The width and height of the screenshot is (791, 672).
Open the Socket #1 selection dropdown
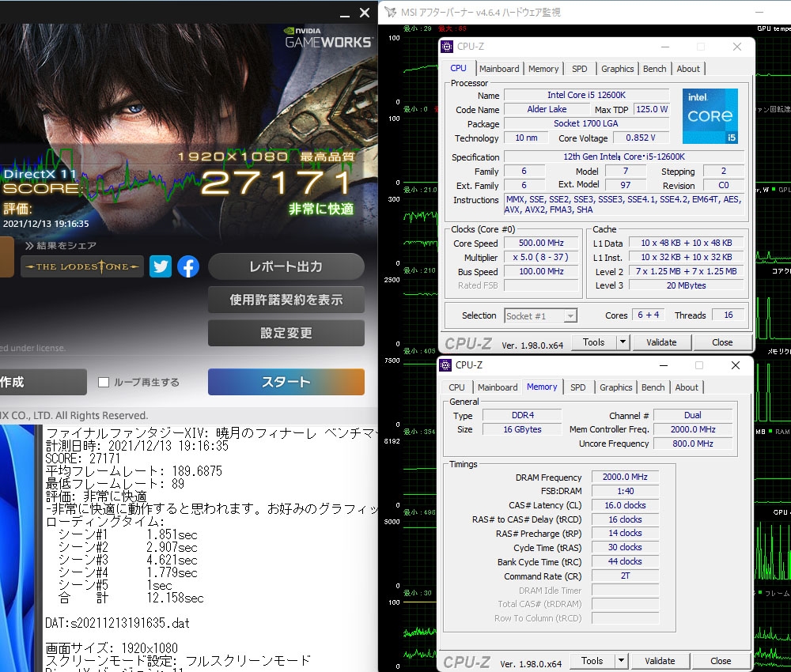(540, 315)
